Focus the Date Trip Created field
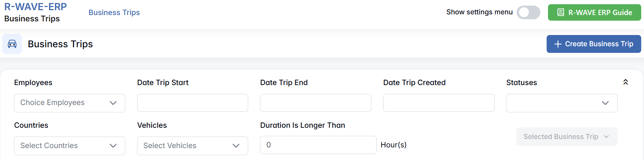Screen dimensions: 644x160 pyautogui.click(x=438, y=103)
